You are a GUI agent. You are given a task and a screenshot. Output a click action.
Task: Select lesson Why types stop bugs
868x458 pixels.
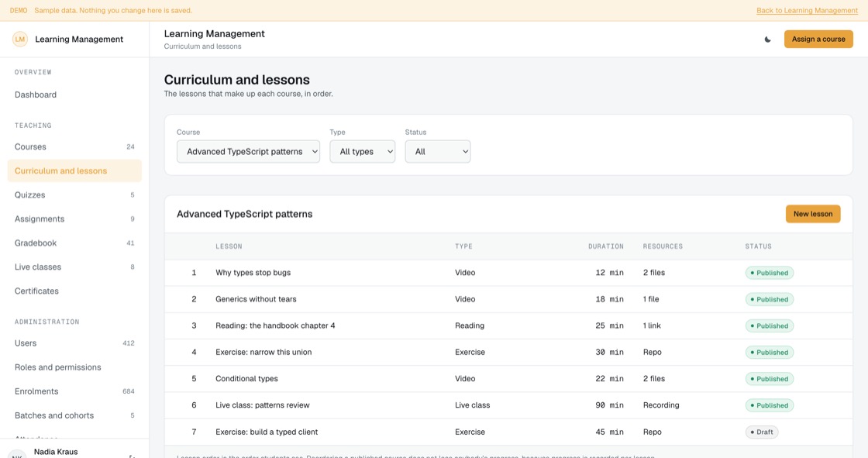click(x=253, y=273)
